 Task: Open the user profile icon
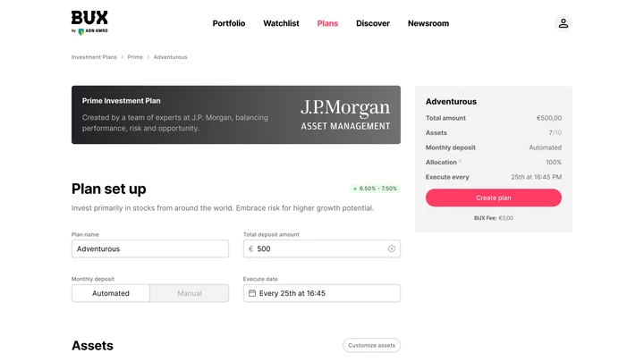(x=563, y=23)
